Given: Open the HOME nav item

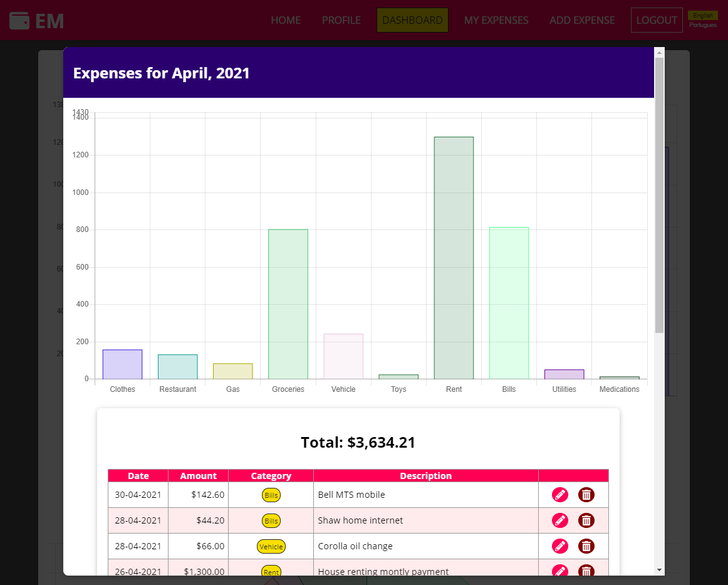Looking at the screenshot, I should 286,21.
